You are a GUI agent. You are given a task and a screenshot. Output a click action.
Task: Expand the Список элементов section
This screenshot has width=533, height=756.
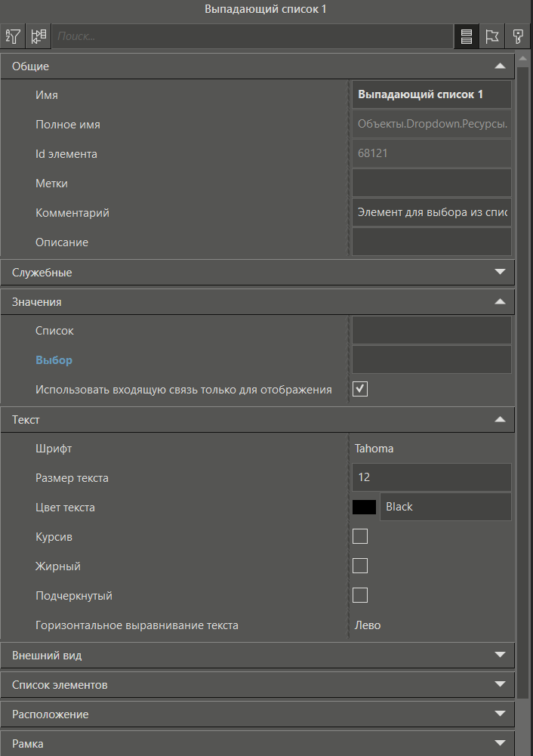pos(500,684)
